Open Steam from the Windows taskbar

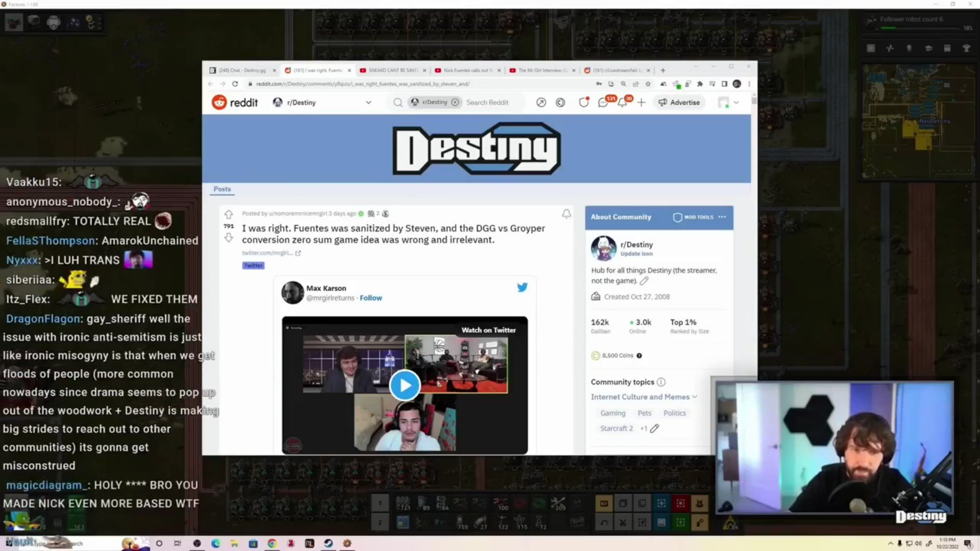click(x=328, y=543)
